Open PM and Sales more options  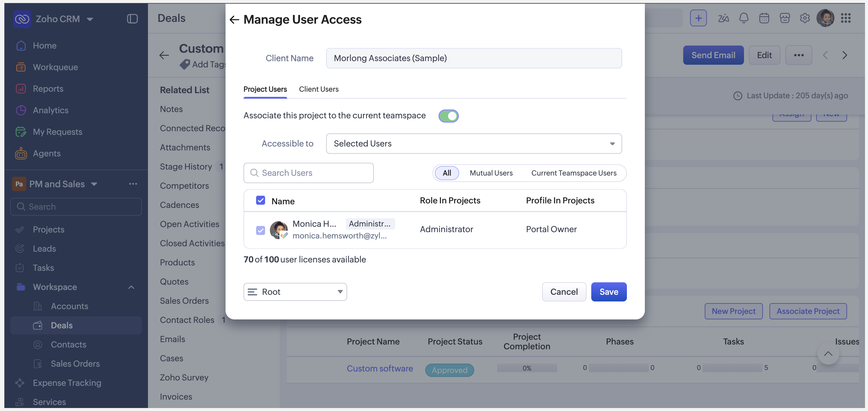pyautogui.click(x=133, y=184)
